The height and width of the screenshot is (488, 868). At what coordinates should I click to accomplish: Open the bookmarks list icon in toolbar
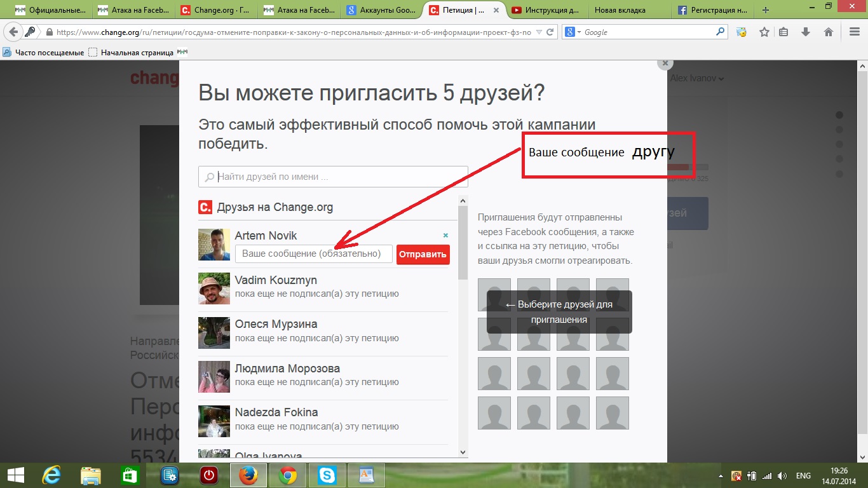click(x=783, y=32)
